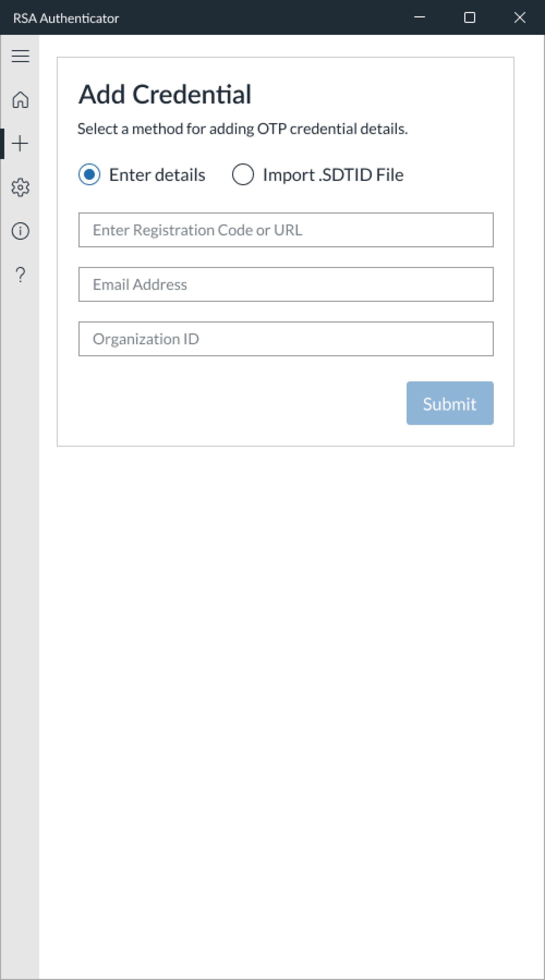Click the 'Import .SDTID File' label text

tap(333, 175)
